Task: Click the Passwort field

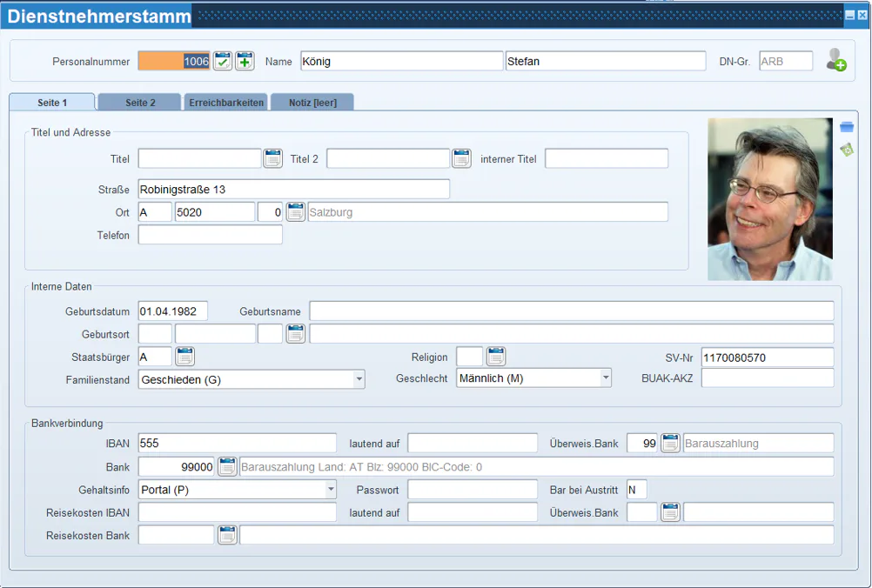Action: 473,490
